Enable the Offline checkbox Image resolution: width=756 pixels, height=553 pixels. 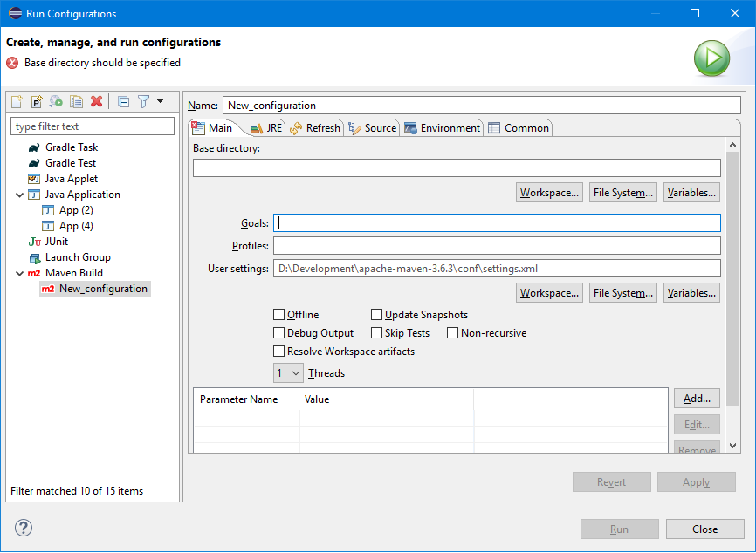[x=278, y=315]
